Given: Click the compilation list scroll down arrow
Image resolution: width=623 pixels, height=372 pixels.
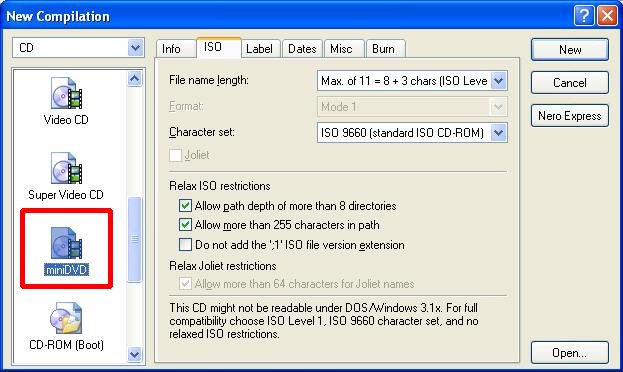Looking at the screenshot, I should point(134,354).
